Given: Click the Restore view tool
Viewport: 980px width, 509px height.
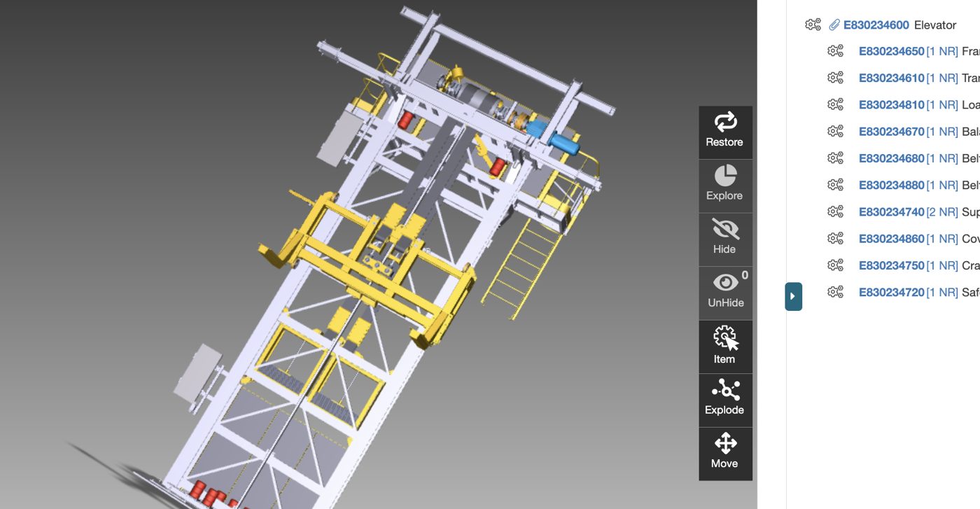Looking at the screenshot, I should [725, 132].
